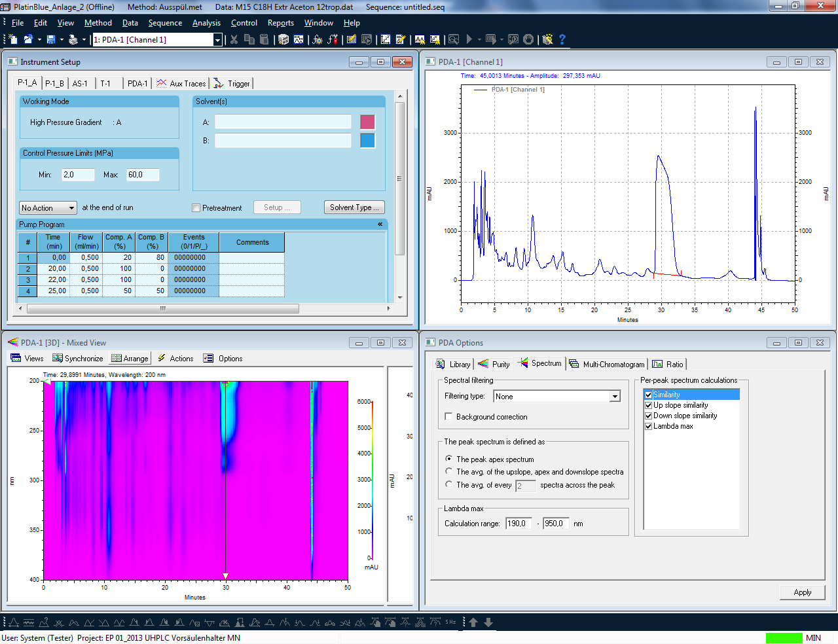Uncheck Lambda max in per-peak calculations
This screenshot has height=644, width=838.
(x=648, y=426)
